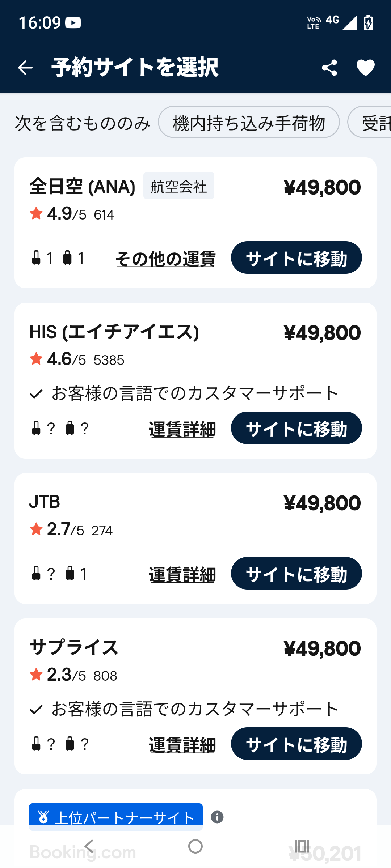Expand 運賃詳細 for HIS
Viewport: 391px width, 868px height.
point(182,429)
